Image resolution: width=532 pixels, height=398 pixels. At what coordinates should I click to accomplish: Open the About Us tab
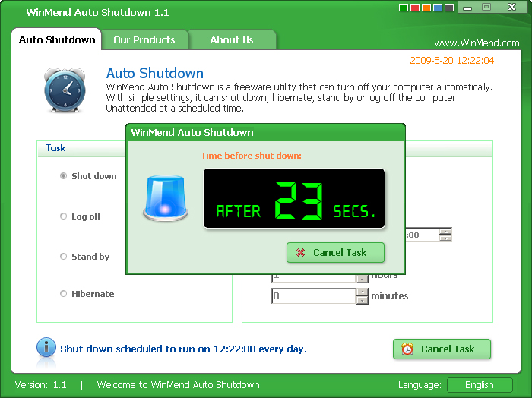(x=232, y=39)
